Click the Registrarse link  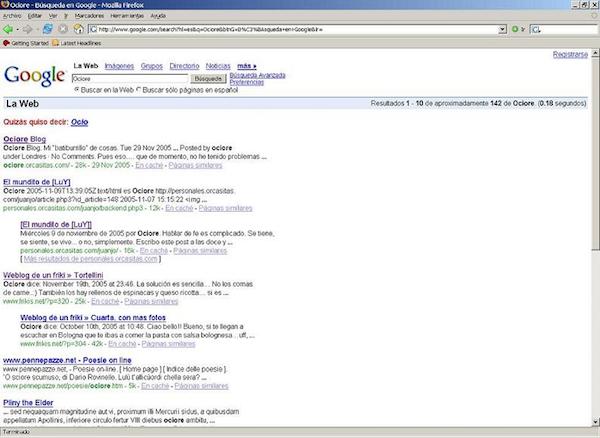point(570,55)
